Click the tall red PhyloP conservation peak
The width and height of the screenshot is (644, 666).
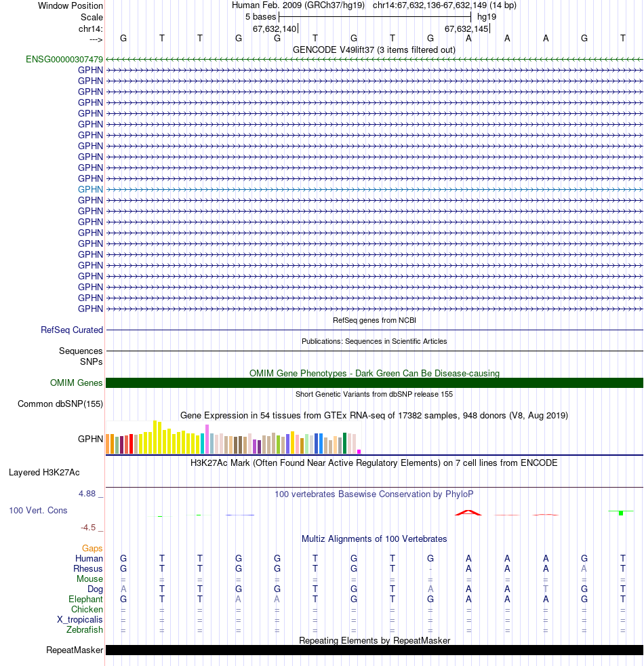click(468, 513)
